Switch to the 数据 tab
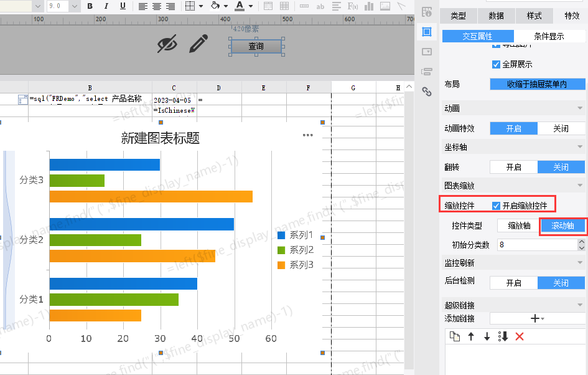Viewport: 588px width, 375px height. coord(496,16)
